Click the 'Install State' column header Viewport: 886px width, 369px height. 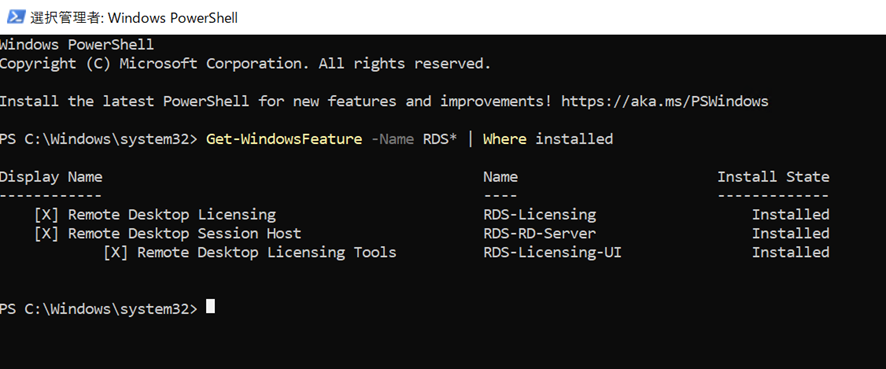[x=773, y=177]
